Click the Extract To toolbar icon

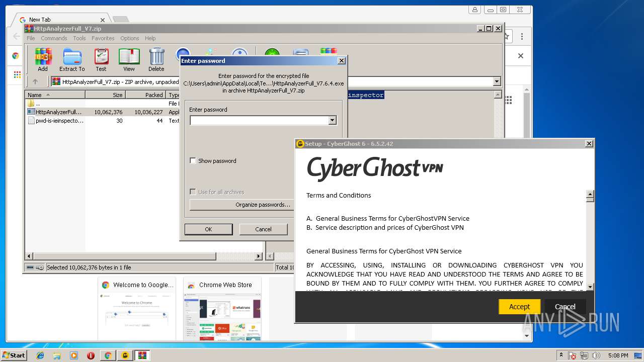(72, 60)
